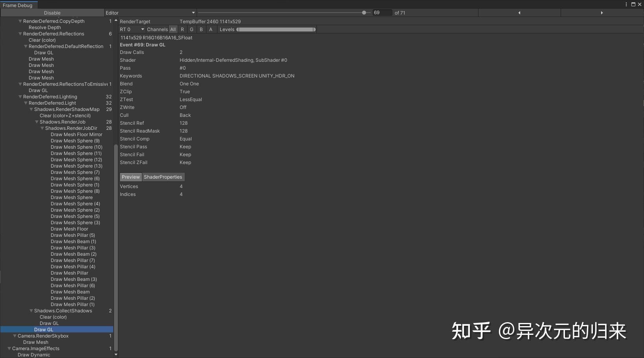Select the Draw Mesh Floor Mirror event

77,134
